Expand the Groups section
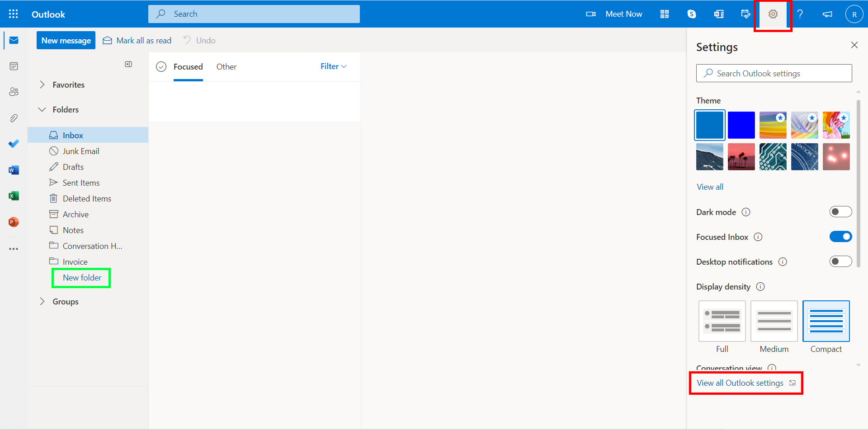 [42, 301]
